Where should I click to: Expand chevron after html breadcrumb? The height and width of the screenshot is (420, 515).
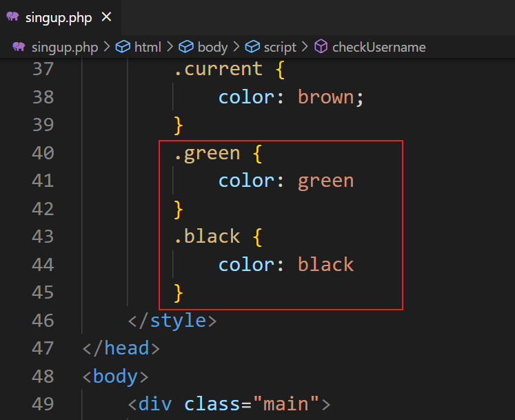click(170, 47)
